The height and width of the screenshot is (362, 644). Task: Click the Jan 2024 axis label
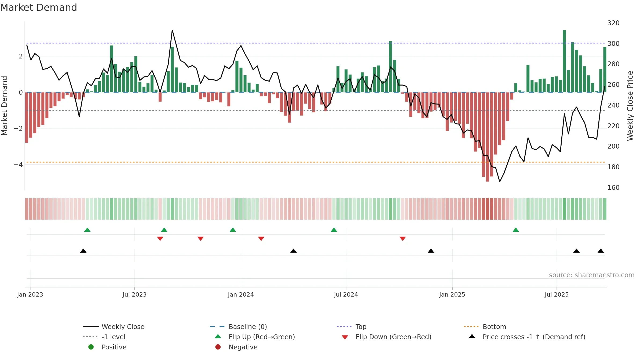(241, 295)
